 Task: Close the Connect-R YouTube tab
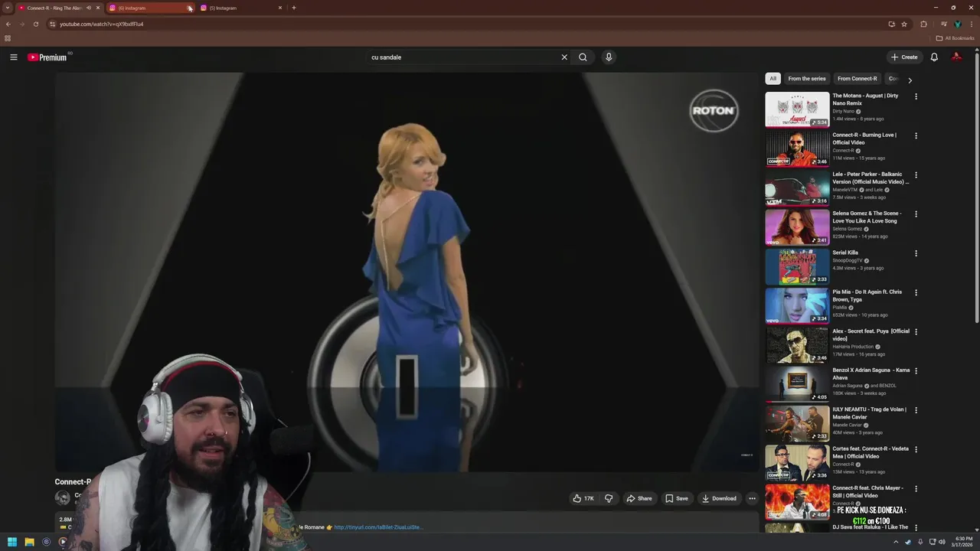(x=98, y=8)
